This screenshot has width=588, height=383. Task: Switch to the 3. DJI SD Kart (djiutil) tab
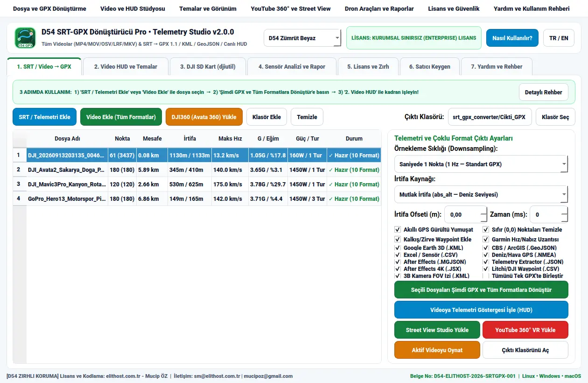208,66
